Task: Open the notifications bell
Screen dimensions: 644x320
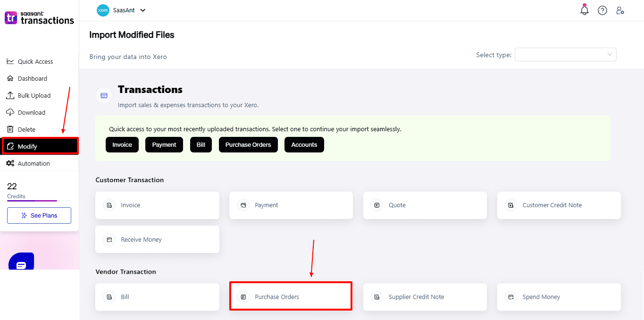Action: pyautogui.click(x=584, y=9)
